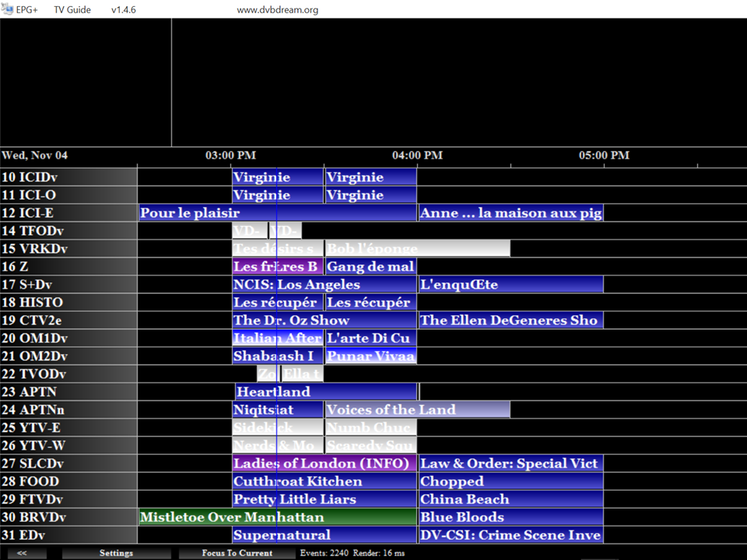The width and height of the screenshot is (747, 560).
Task: Select The Ellen DeGeneres Show program
Action: pyautogui.click(x=510, y=320)
